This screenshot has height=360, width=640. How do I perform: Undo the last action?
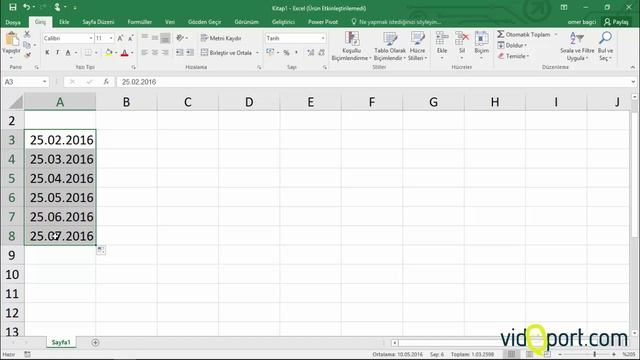tap(27, 7)
